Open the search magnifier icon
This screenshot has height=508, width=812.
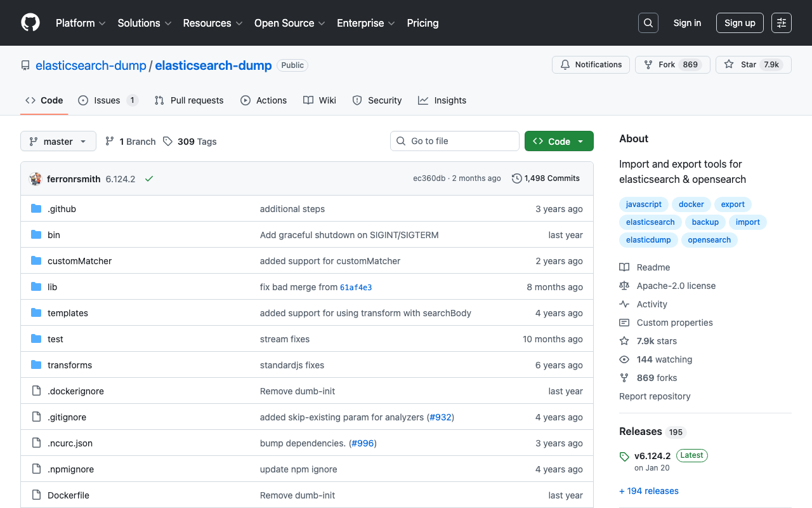coord(648,22)
